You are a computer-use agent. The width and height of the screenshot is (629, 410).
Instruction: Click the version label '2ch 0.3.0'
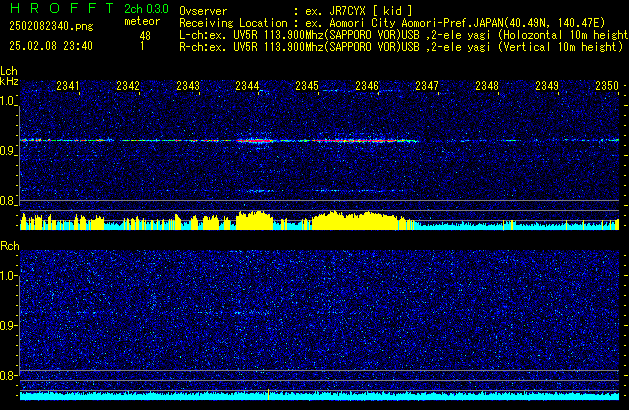(146, 9)
